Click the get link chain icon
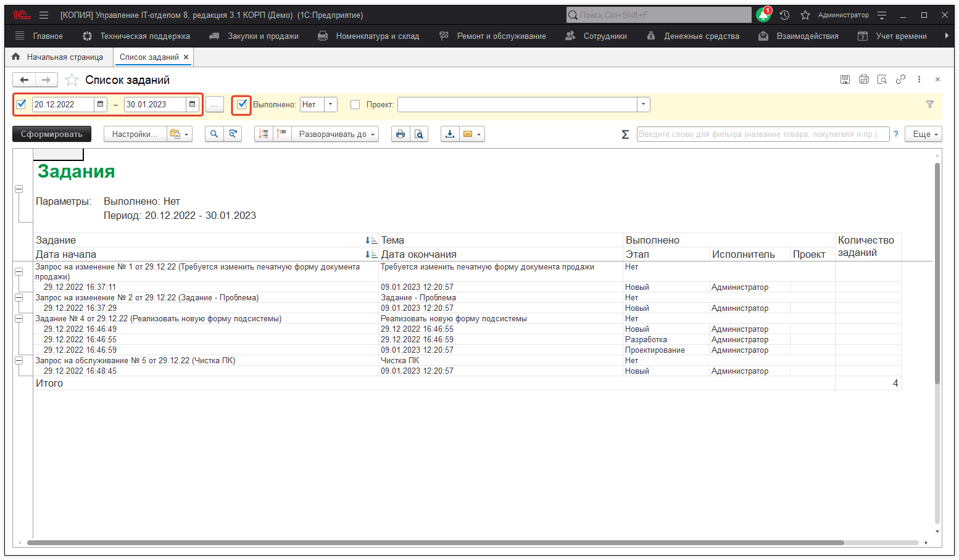 (900, 80)
